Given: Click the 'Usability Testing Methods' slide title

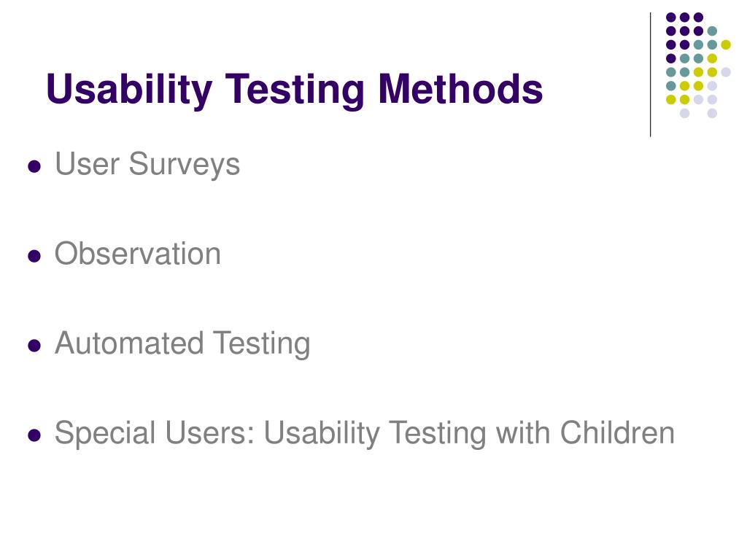Looking at the screenshot, I should [295, 90].
